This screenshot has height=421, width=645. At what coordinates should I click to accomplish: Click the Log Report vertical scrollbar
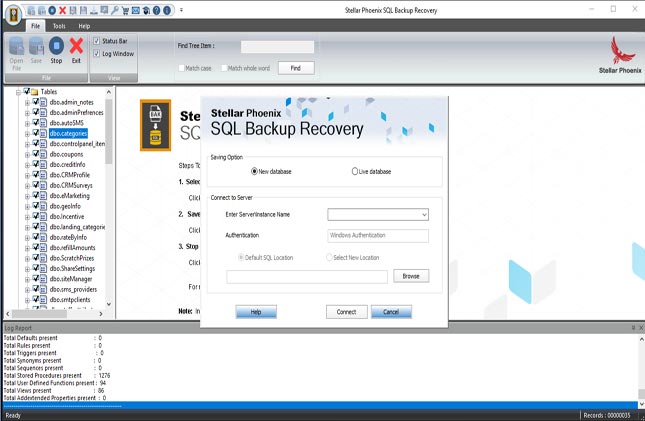pyautogui.click(x=641, y=372)
